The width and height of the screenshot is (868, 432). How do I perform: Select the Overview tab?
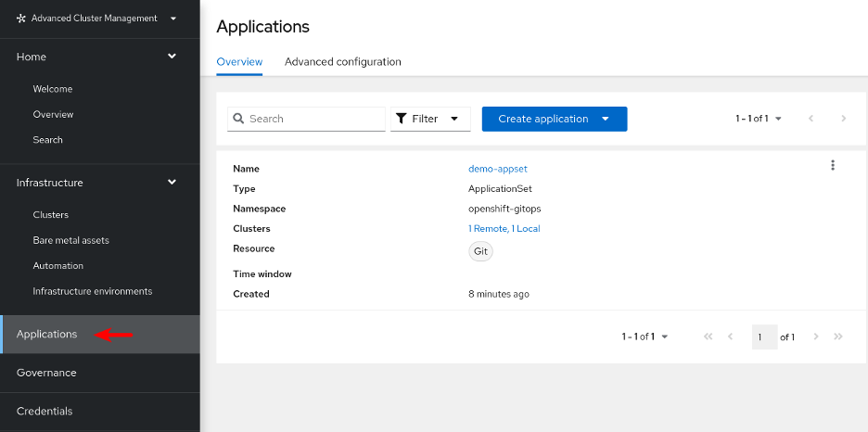pos(239,62)
